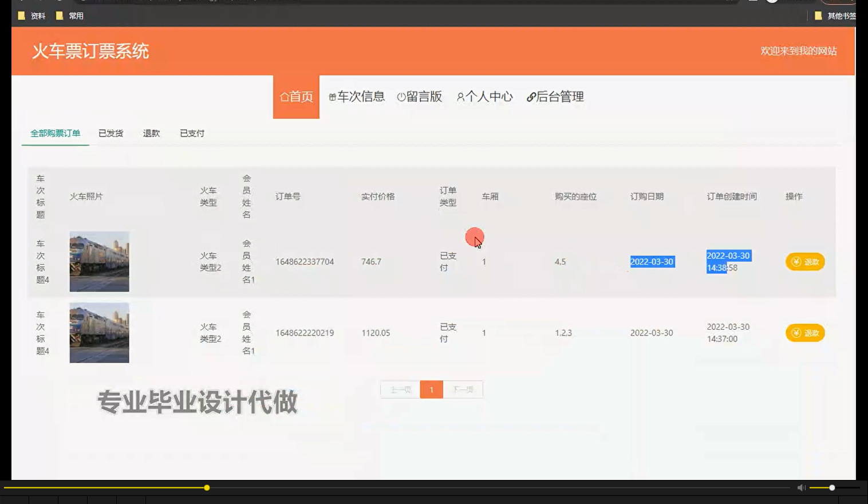Switch to the 已发货 tab
Viewport: 868px width, 504px height.
point(111,133)
